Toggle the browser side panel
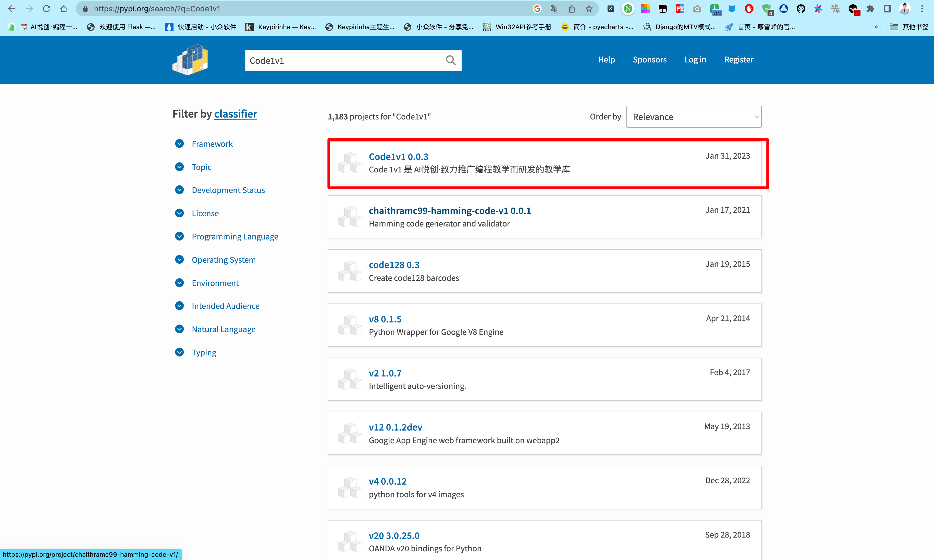The width and height of the screenshot is (934, 560). [x=887, y=9]
